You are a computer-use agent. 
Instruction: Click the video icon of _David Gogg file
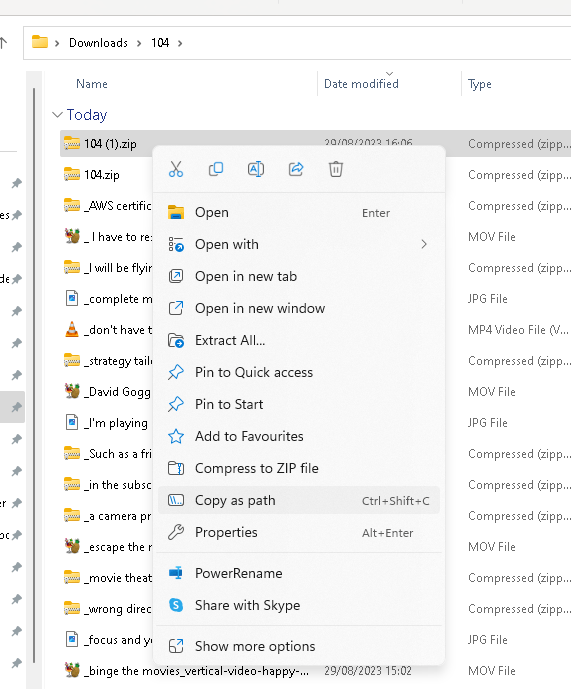[72, 391]
